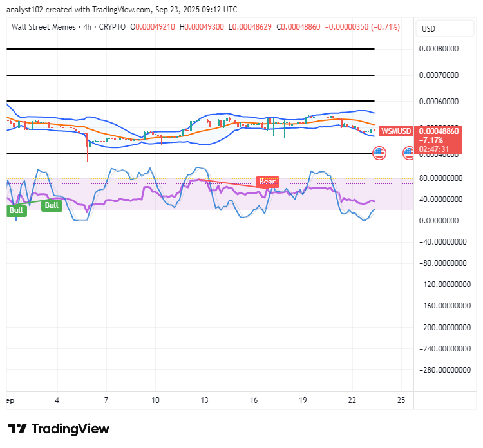Click the 02:47:31 countdown timer
The width and height of the screenshot is (483, 448).
click(433, 149)
